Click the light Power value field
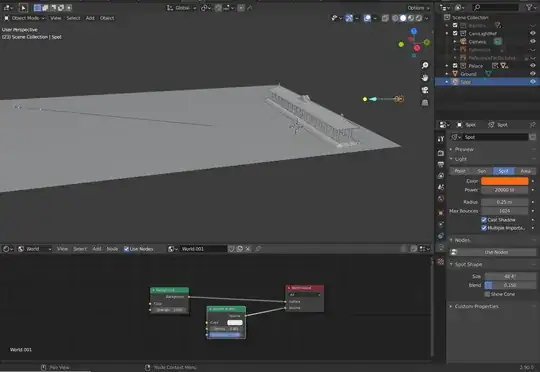 click(x=505, y=190)
